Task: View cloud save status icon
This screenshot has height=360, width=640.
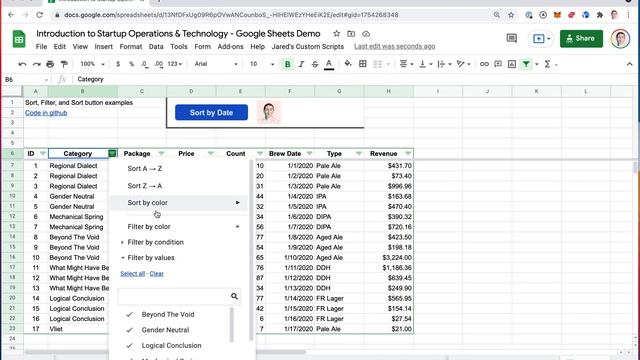Action: click(x=366, y=33)
